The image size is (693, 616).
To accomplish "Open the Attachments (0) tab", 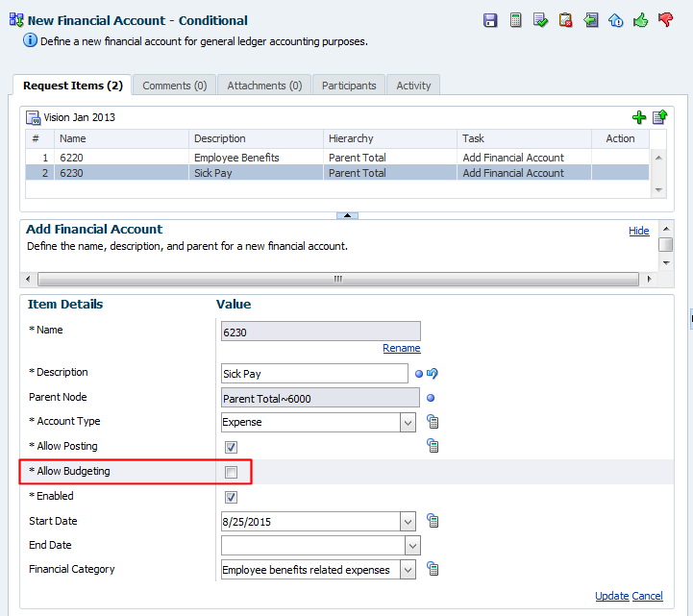I will coord(264,86).
